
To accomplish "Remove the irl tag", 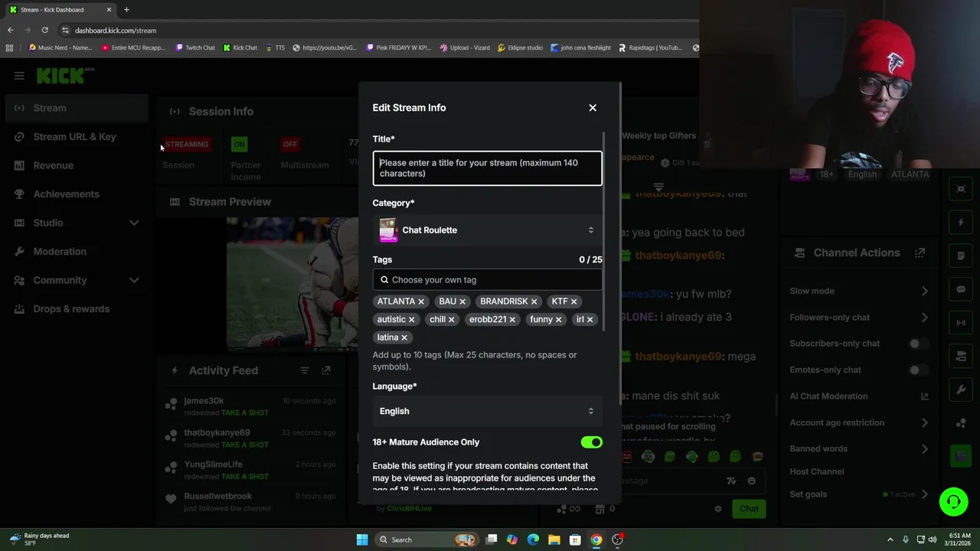I will 590,320.
